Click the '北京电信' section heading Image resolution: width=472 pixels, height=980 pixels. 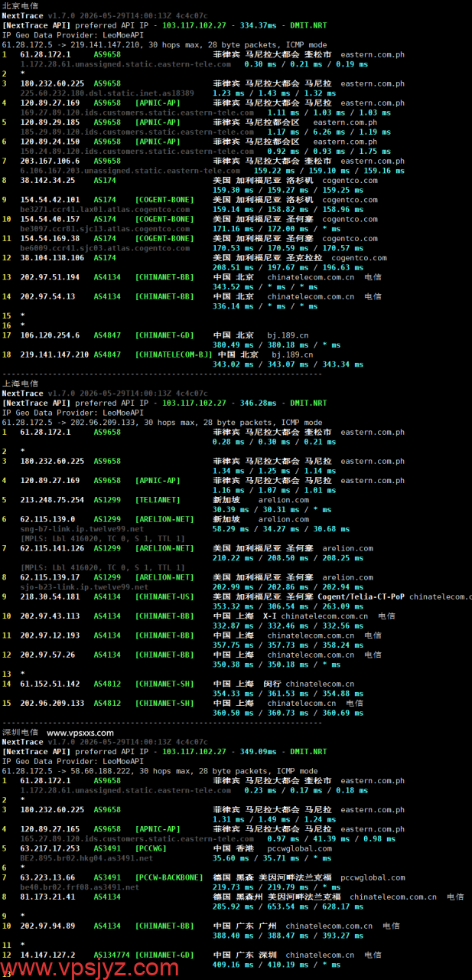[20, 5]
